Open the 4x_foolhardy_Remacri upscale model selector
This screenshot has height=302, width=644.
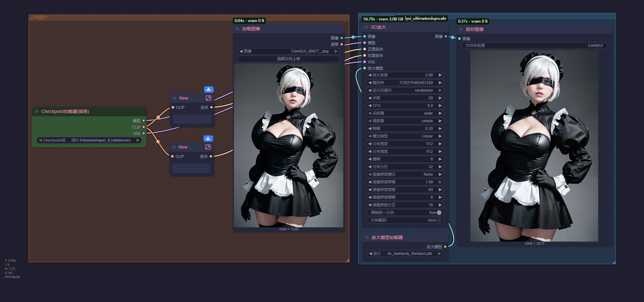point(404,254)
